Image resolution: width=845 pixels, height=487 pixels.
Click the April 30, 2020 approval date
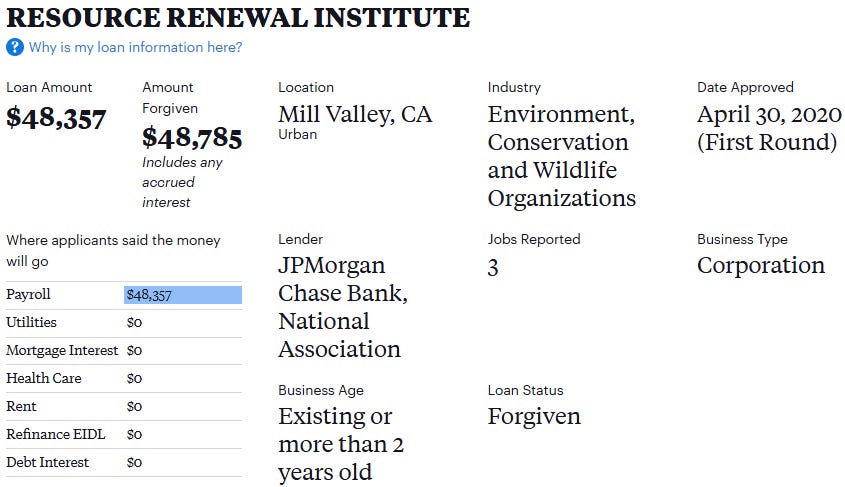769,114
